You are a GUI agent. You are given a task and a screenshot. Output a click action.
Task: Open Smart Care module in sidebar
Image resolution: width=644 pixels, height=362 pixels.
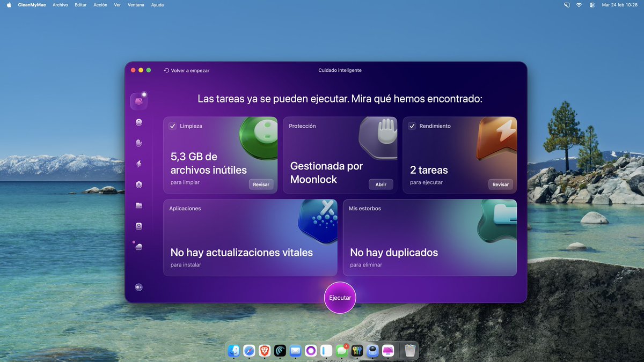pyautogui.click(x=139, y=101)
